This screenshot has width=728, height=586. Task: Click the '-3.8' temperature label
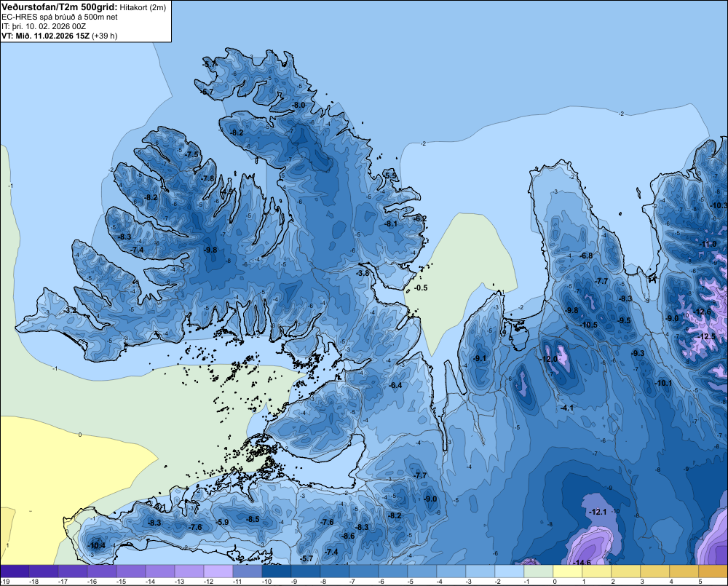[363, 273]
